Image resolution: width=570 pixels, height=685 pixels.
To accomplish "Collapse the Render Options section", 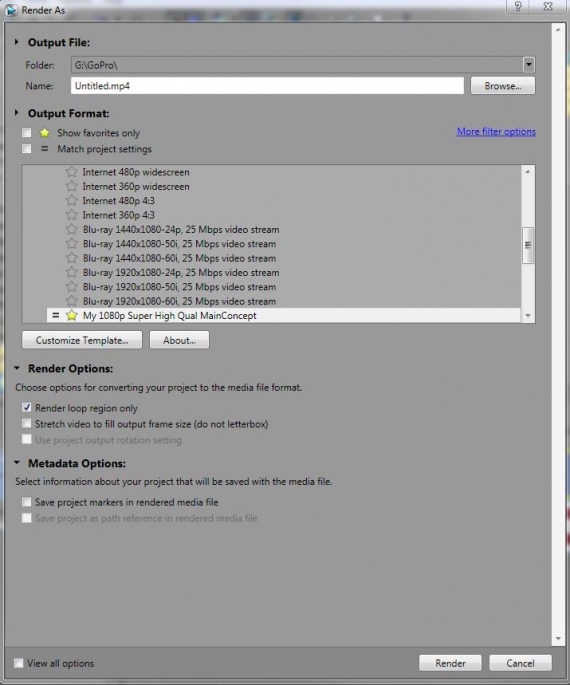I will pyautogui.click(x=17, y=368).
